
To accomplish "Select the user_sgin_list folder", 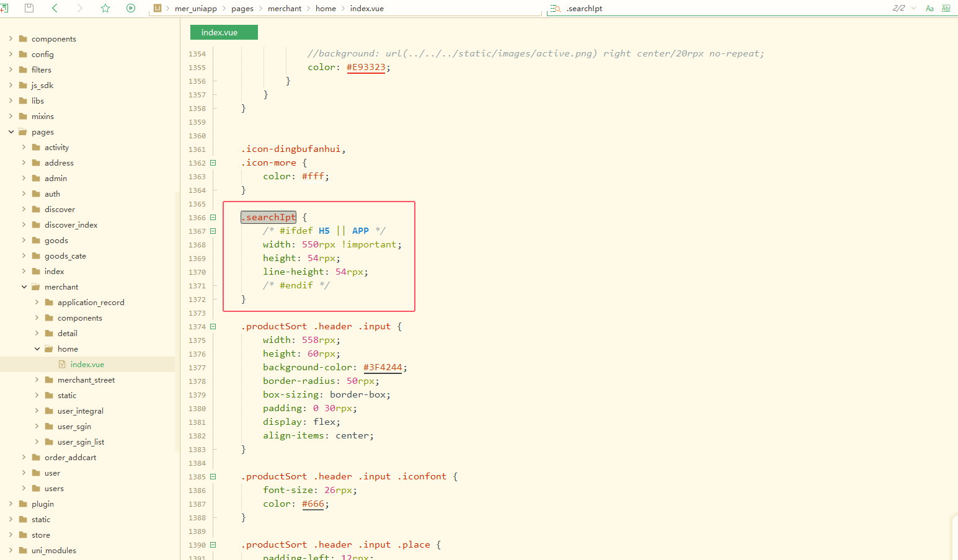I will pos(81,442).
